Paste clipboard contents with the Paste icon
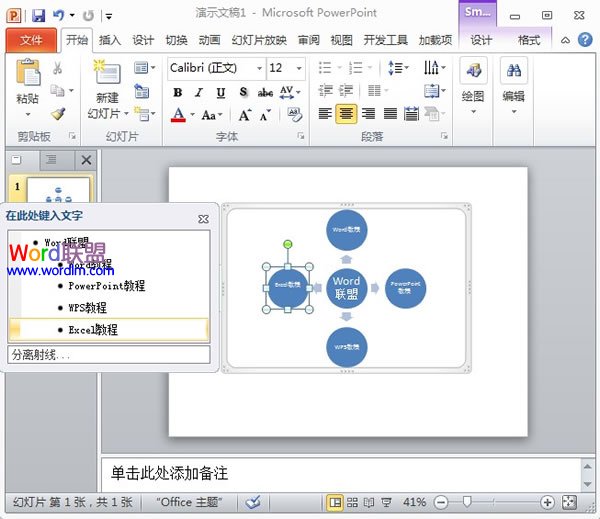 [28, 72]
